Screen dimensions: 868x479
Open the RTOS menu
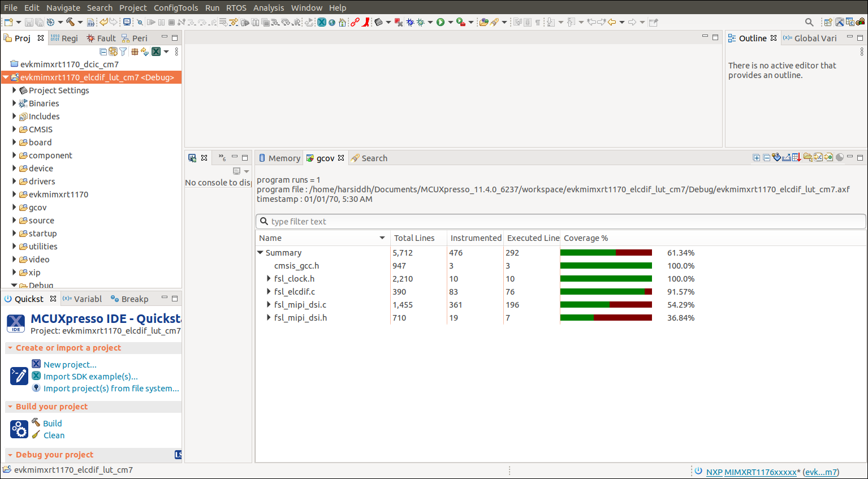click(236, 7)
